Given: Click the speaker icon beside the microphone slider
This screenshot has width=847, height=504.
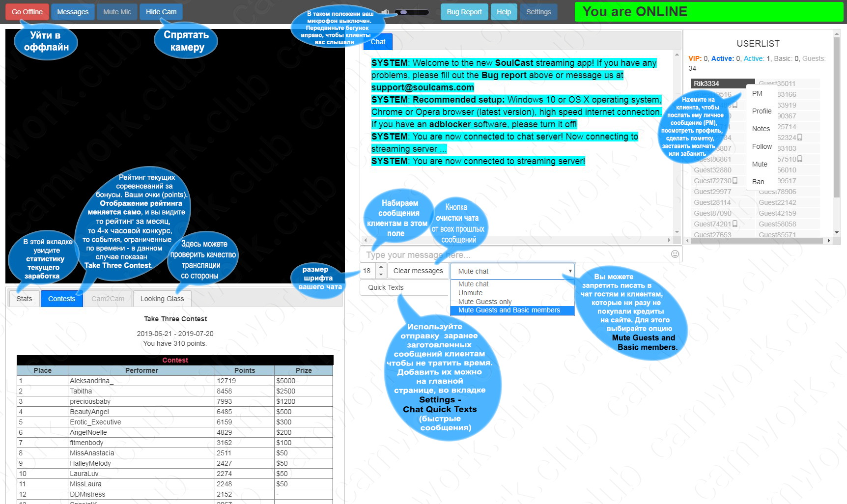Looking at the screenshot, I should [x=386, y=12].
